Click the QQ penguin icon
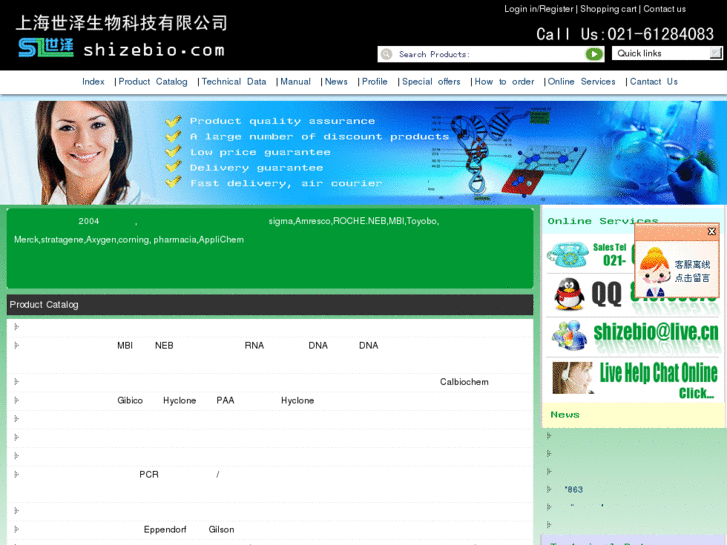This screenshot has width=727, height=545. [569, 294]
